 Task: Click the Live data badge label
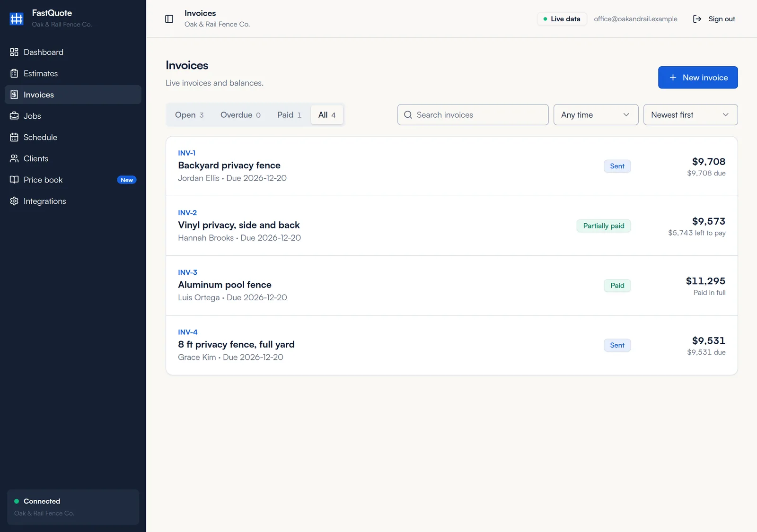(x=565, y=19)
